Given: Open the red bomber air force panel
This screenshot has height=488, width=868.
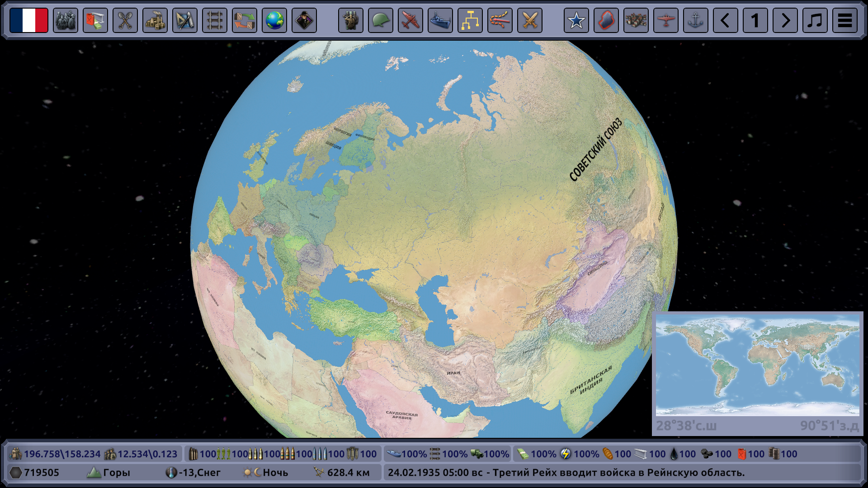Looking at the screenshot, I should (410, 20).
